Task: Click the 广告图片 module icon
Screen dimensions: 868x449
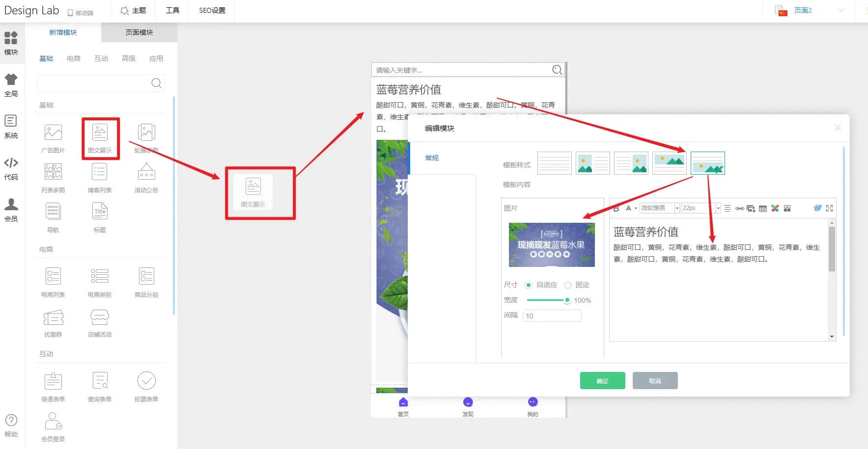Action: pos(53,133)
